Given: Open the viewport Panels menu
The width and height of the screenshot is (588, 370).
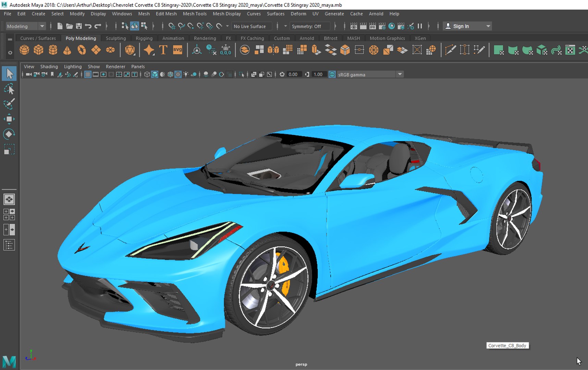Looking at the screenshot, I should click(x=138, y=66).
